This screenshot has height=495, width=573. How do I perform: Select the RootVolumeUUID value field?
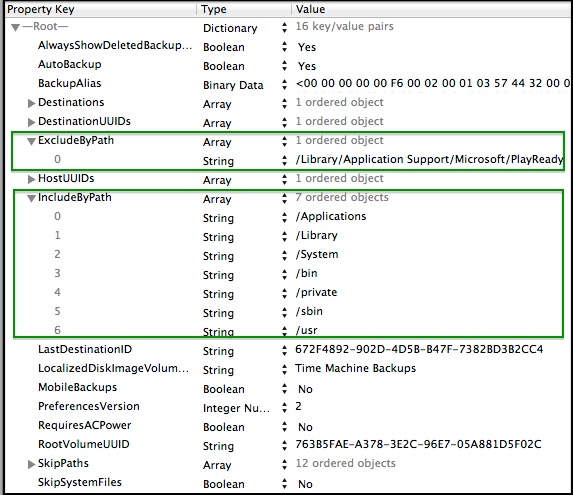coord(418,444)
